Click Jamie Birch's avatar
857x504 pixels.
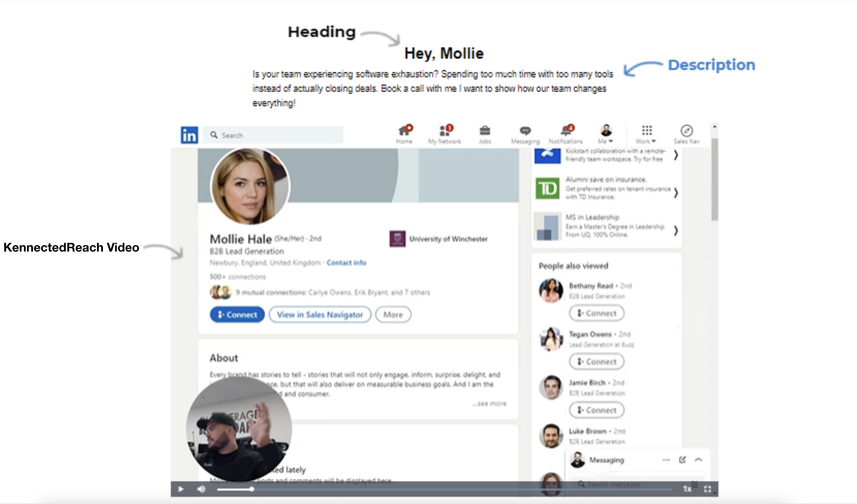551,387
